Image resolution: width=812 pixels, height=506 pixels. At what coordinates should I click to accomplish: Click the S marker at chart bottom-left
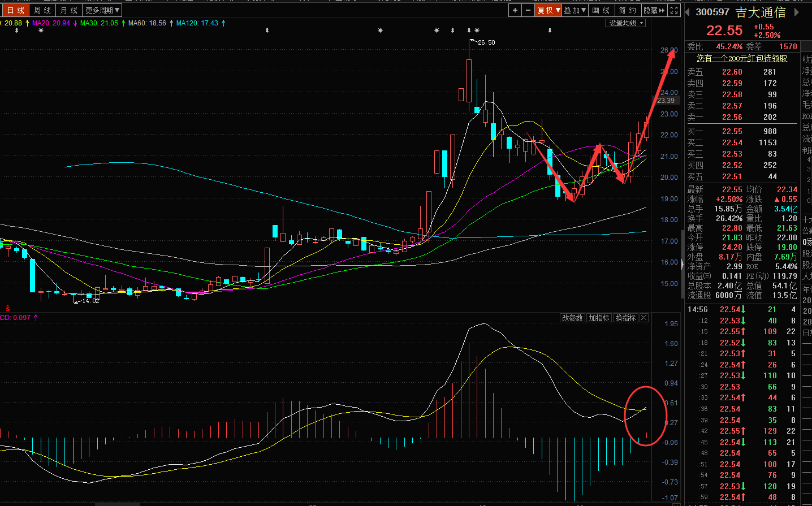[8, 308]
